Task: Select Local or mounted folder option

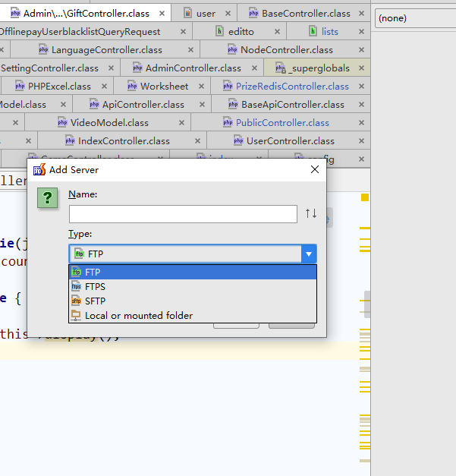Action: click(193, 316)
